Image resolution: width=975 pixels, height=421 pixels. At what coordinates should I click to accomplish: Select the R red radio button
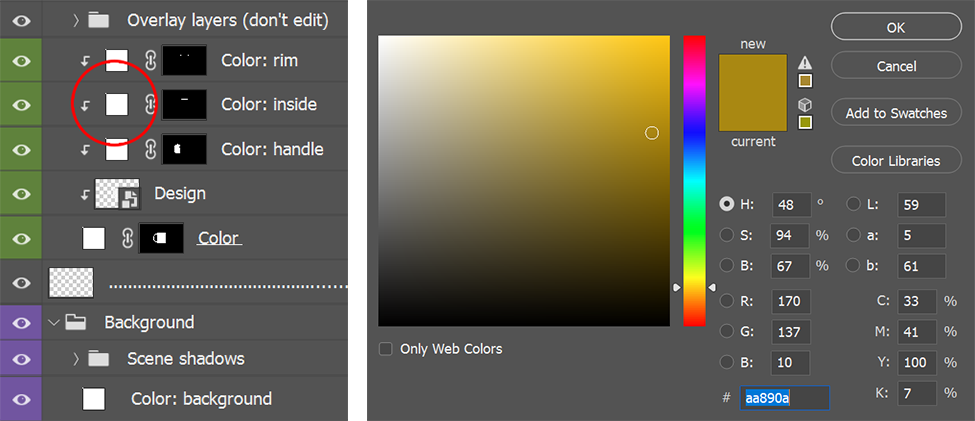click(x=726, y=301)
